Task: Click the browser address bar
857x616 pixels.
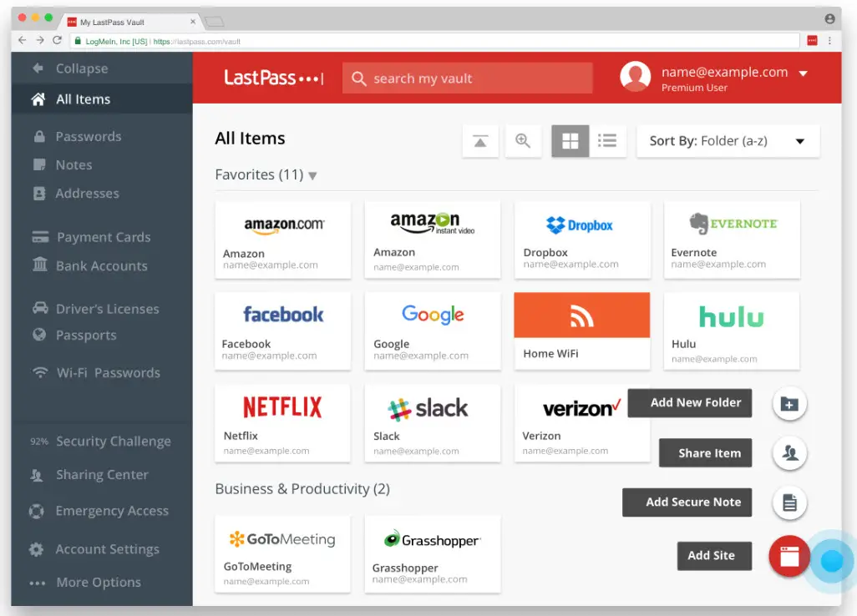Action: [x=435, y=41]
